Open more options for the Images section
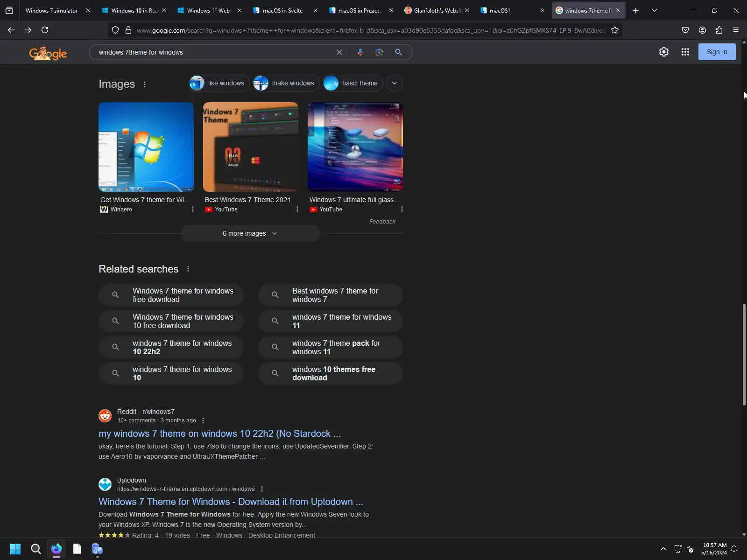This screenshot has height=560, width=747. coord(145,84)
